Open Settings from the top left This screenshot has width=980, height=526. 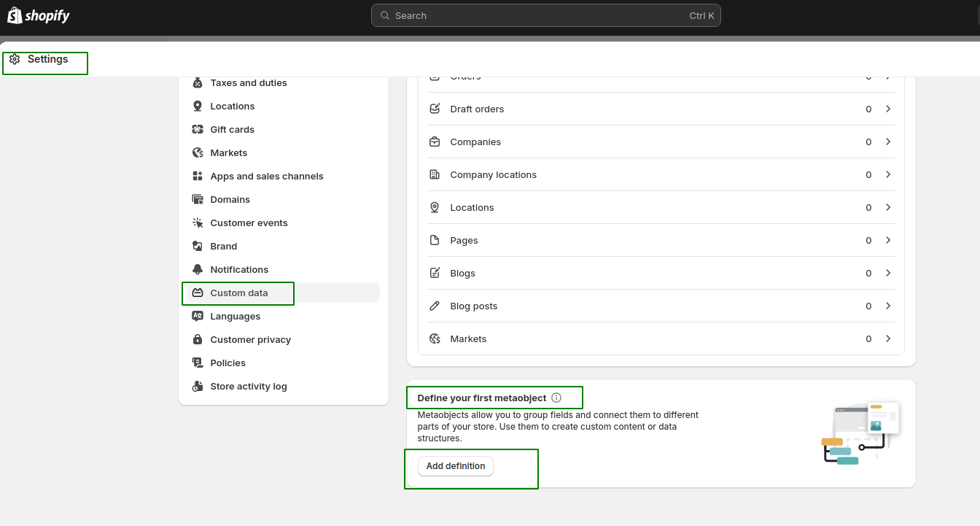(45, 58)
